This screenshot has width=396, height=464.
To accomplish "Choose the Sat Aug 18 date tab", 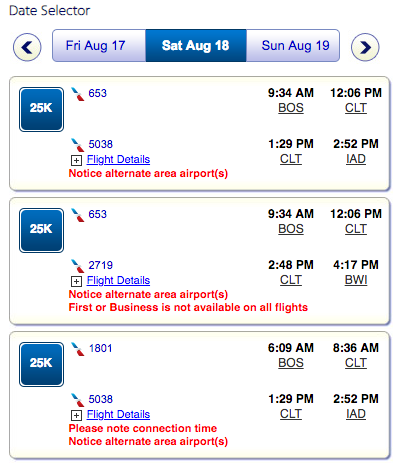I will (x=196, y=45).
